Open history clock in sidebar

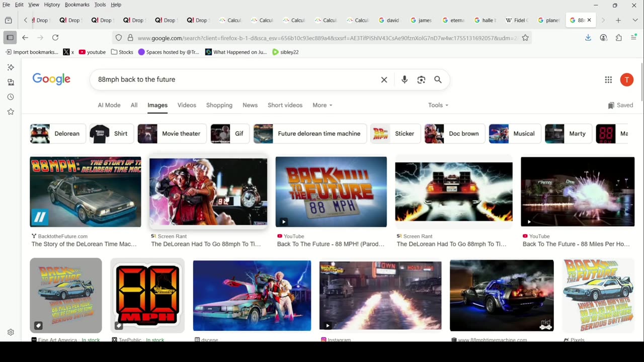tap(11, 97)
